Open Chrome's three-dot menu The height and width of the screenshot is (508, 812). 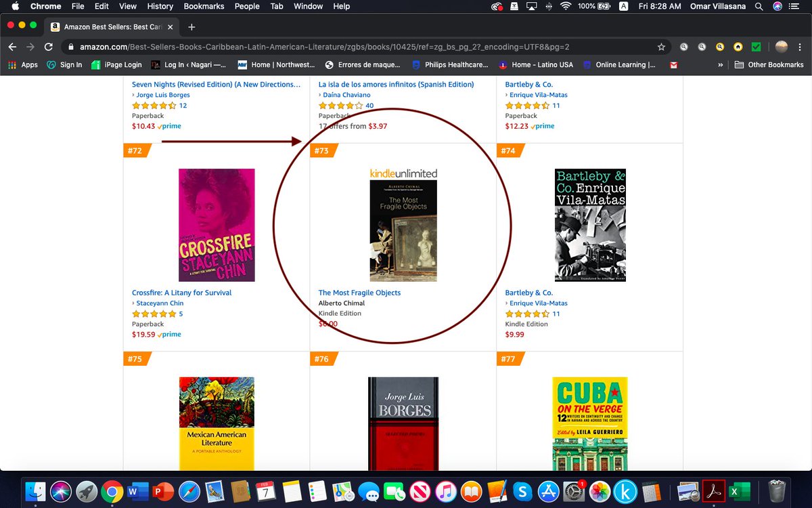801,47
